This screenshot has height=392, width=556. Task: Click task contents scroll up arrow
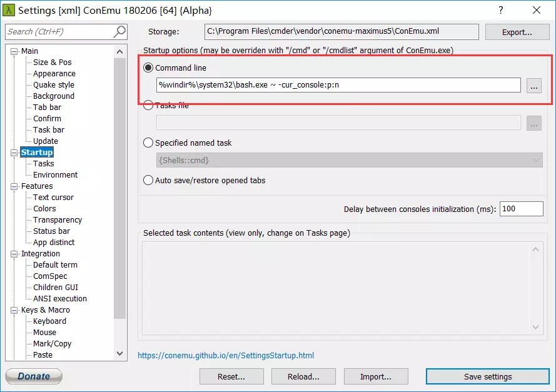[x=535, y=249]
